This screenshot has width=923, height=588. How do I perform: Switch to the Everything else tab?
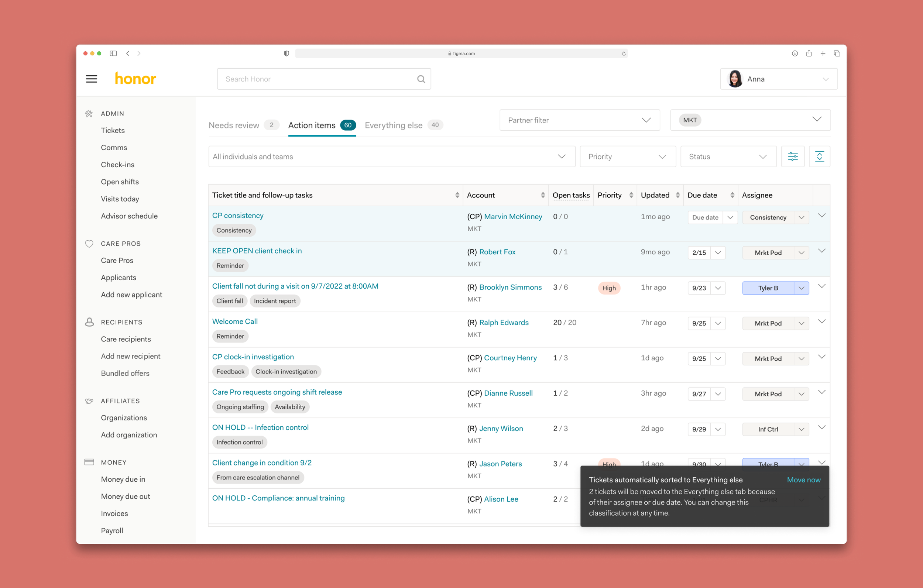pos(404,125)
